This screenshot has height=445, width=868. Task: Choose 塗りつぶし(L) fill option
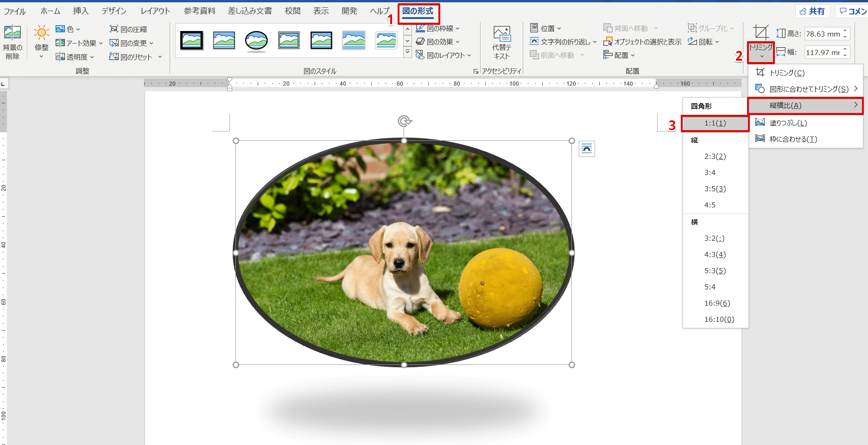805,123
